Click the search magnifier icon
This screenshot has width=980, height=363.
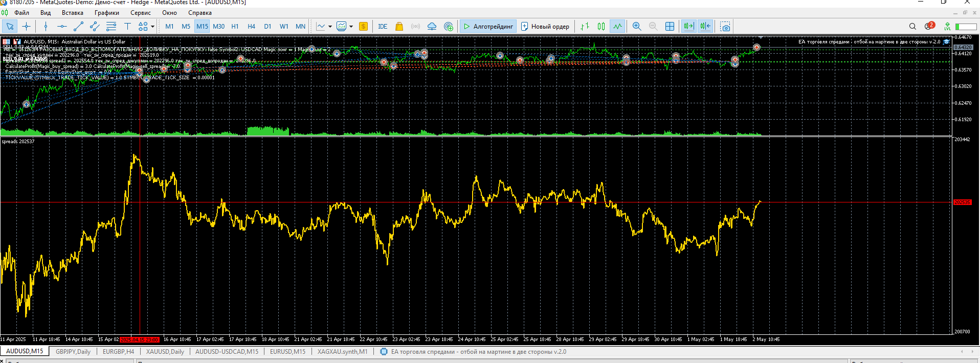(x=912, y=27)
